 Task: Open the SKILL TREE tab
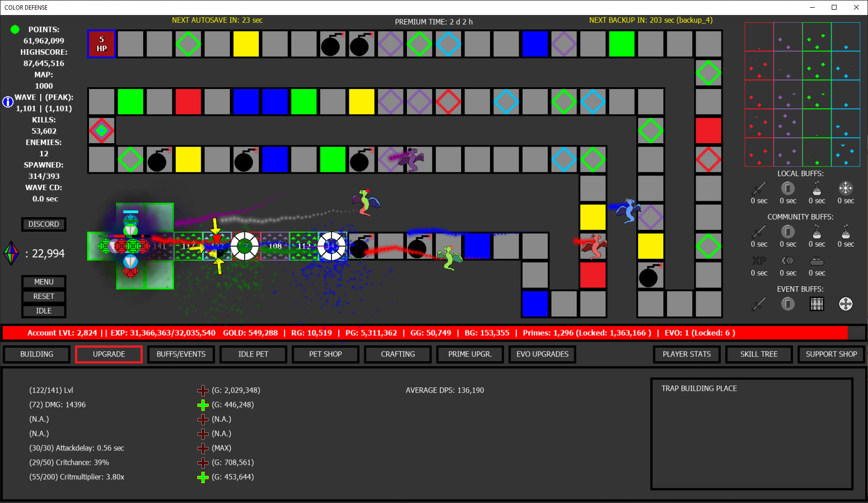[758, 354]
